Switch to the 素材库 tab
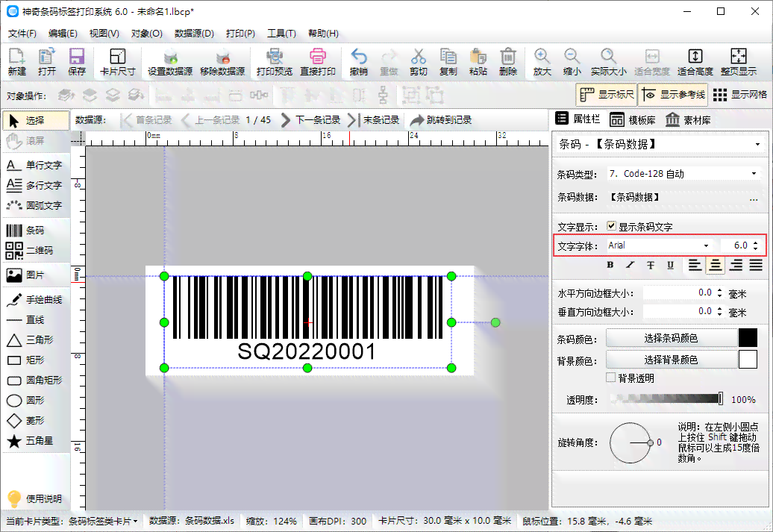Image resolution: width=773 pixels, height=532 pixels. tap(688, 120)
